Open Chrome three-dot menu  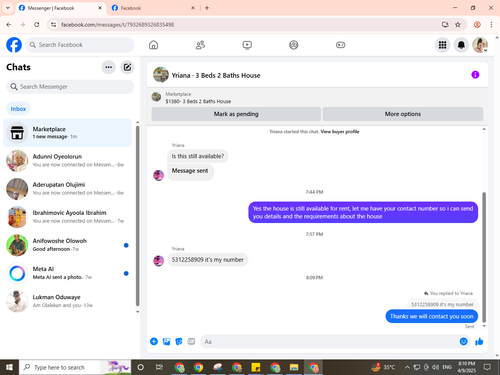[x=491, y=24]
